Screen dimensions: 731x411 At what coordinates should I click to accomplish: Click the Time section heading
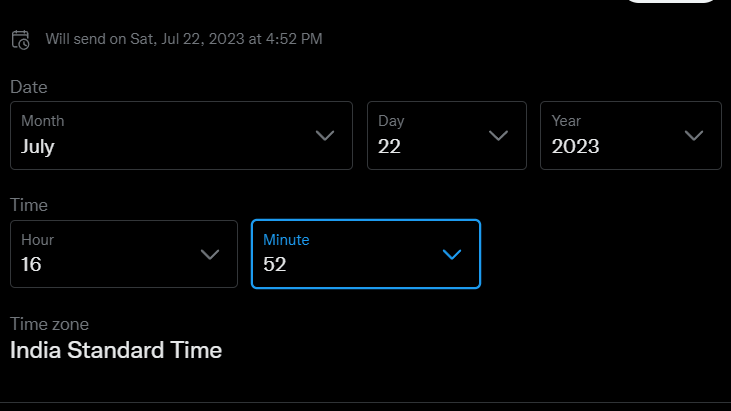click(29, 205)
